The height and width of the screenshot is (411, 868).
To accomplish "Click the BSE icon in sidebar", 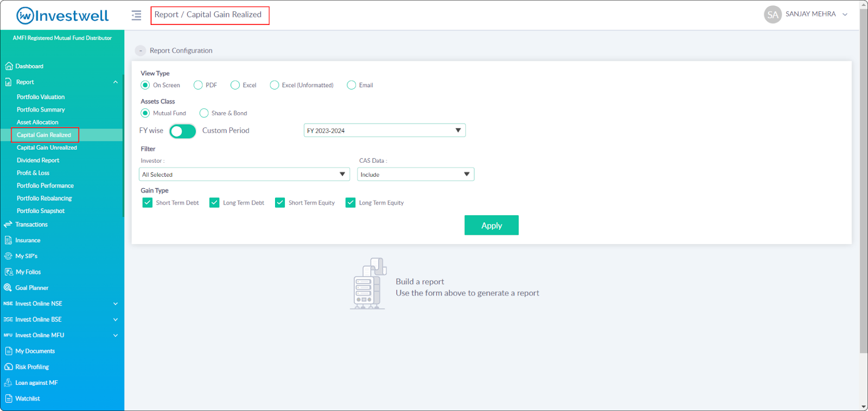I will click(8, 319).
